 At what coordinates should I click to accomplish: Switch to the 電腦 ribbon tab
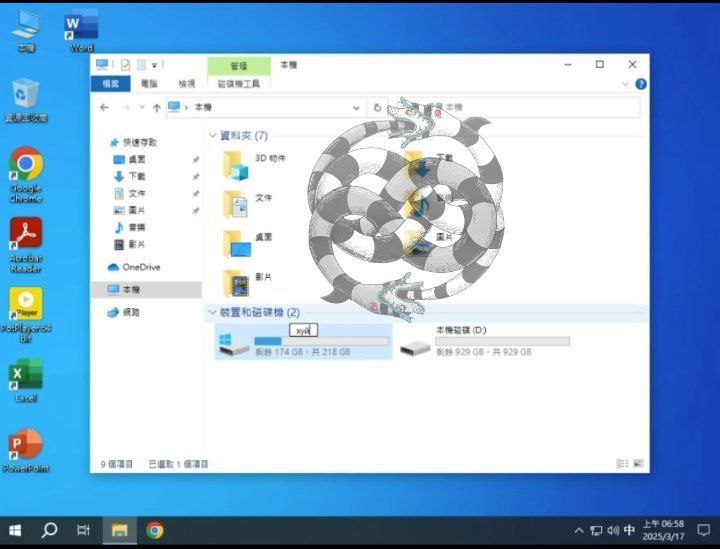(149, 84)
